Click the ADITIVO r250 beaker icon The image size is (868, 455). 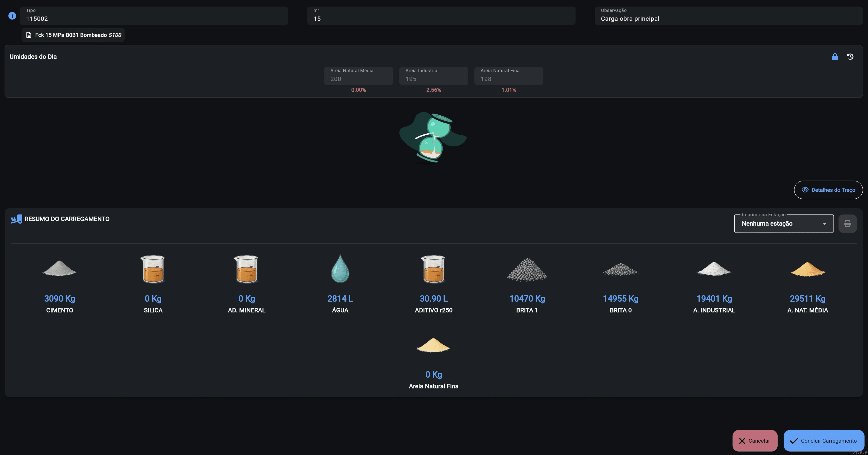click(433, 269)
